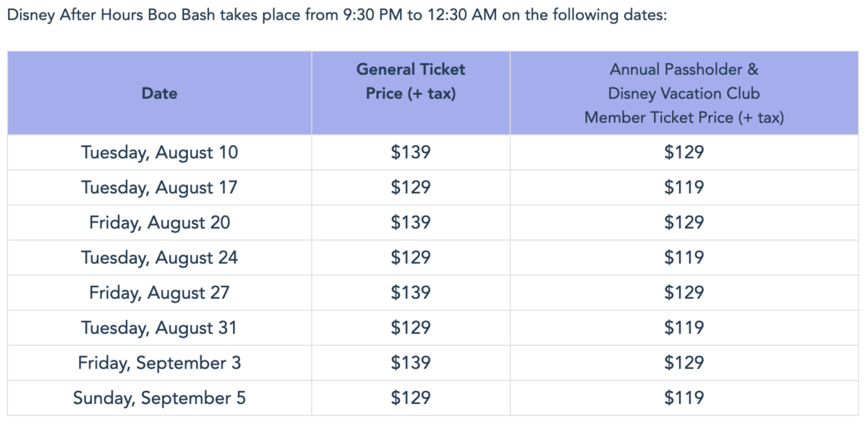The width and height of the screenshot is (868, 427).
Task: Click the Boo Bash event hours sentence
Action: (x=336, y=15)
